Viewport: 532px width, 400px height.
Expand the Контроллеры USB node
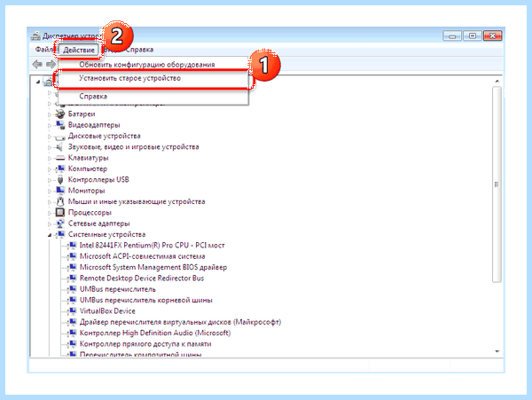pos(50,180)
